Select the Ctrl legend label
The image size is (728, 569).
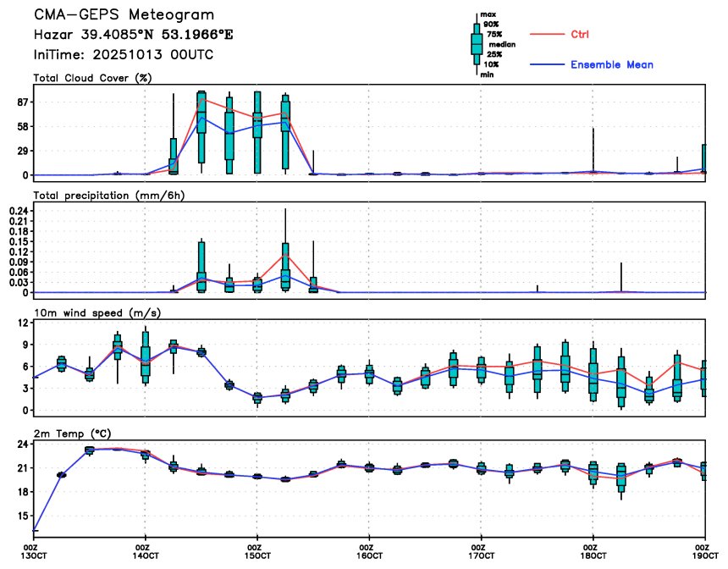coord(579,35)
